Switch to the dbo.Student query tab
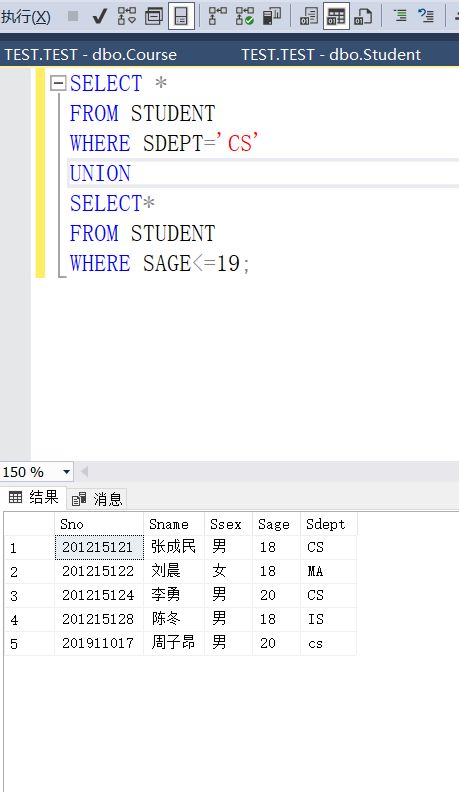 [331, 55]
